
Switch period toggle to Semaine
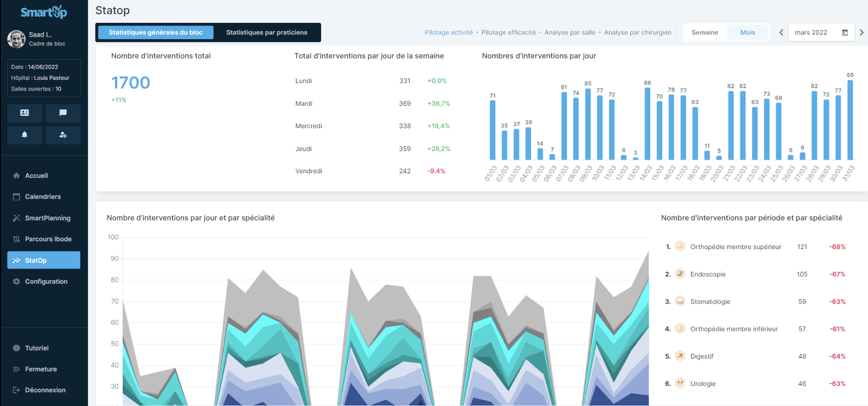[x=705, y=33]
